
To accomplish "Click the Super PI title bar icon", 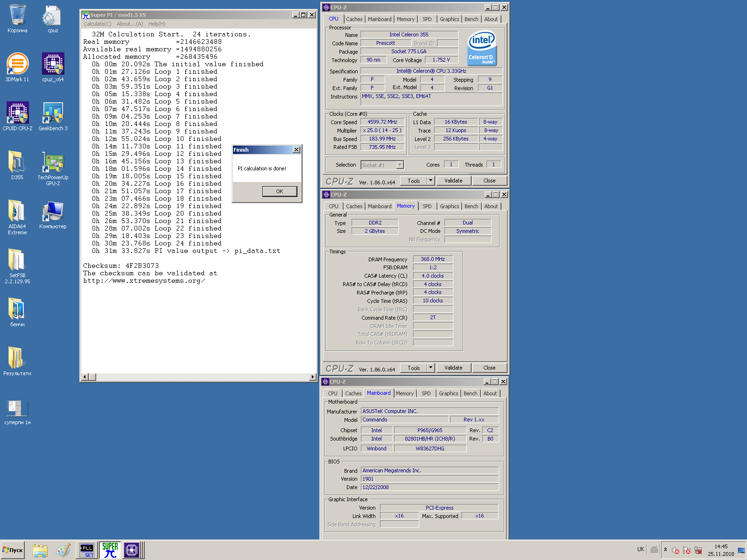I will point(85,15).
